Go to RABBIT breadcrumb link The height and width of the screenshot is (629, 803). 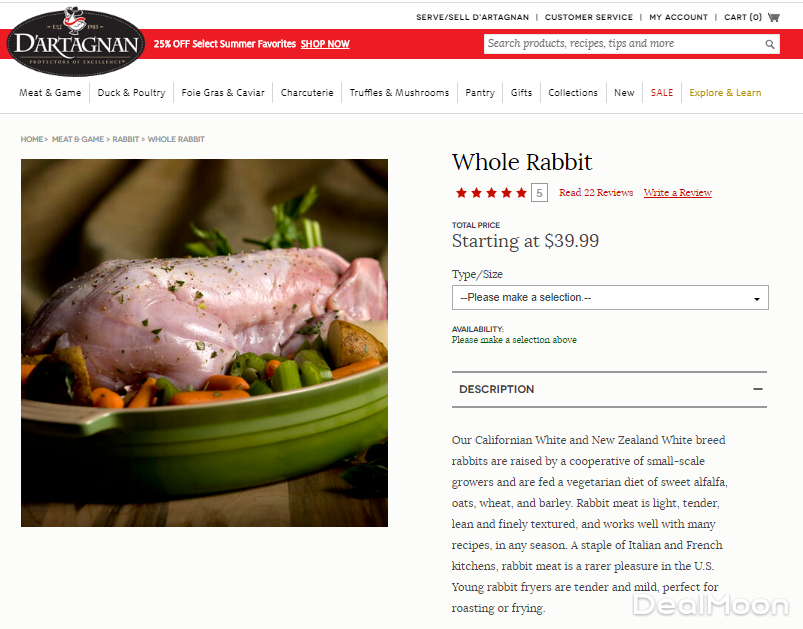[x=125, y=139]
